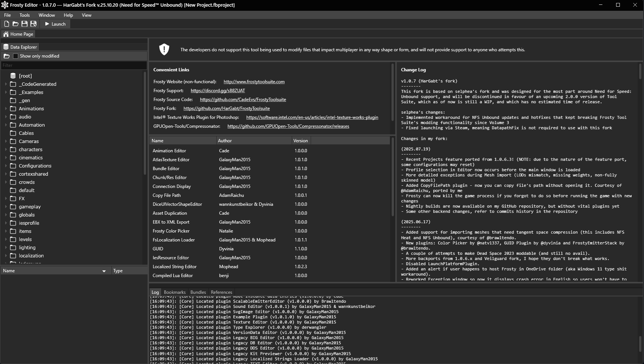Click the levels folder icon
Screen dimensions: 644x364
pos(13,239)
